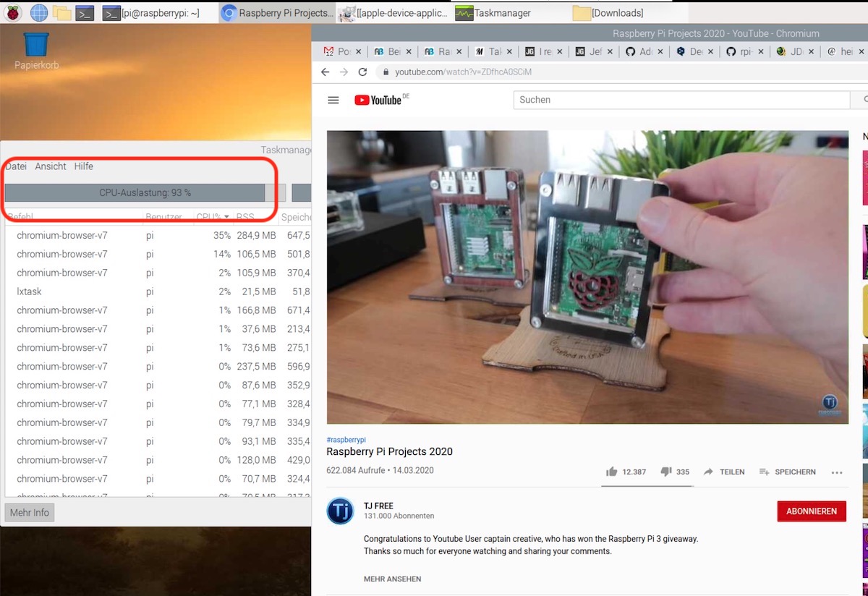Open the video's three-dot more options
This screenshot has height=596, width=868.
point(837,472)
